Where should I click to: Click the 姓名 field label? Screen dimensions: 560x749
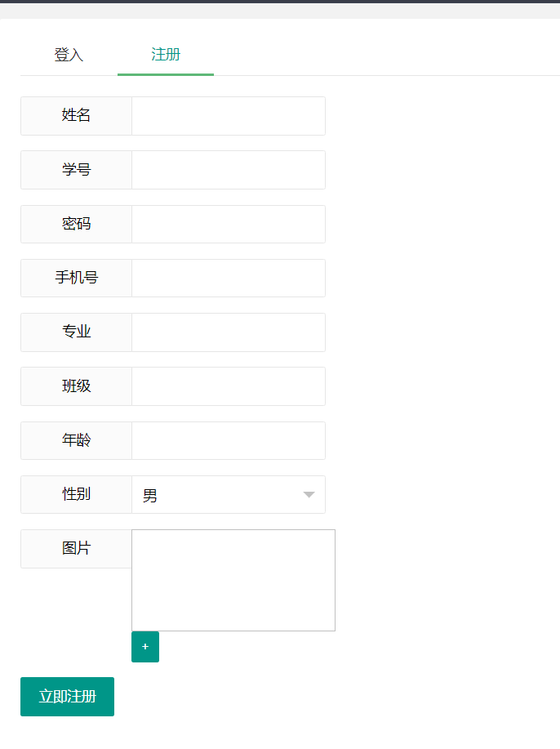[75, 115]
